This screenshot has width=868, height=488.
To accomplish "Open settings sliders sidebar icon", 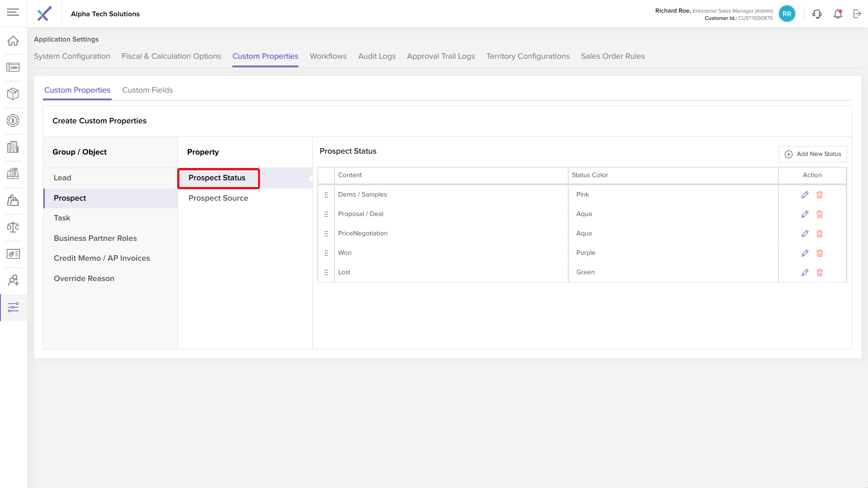I will 13,307.
